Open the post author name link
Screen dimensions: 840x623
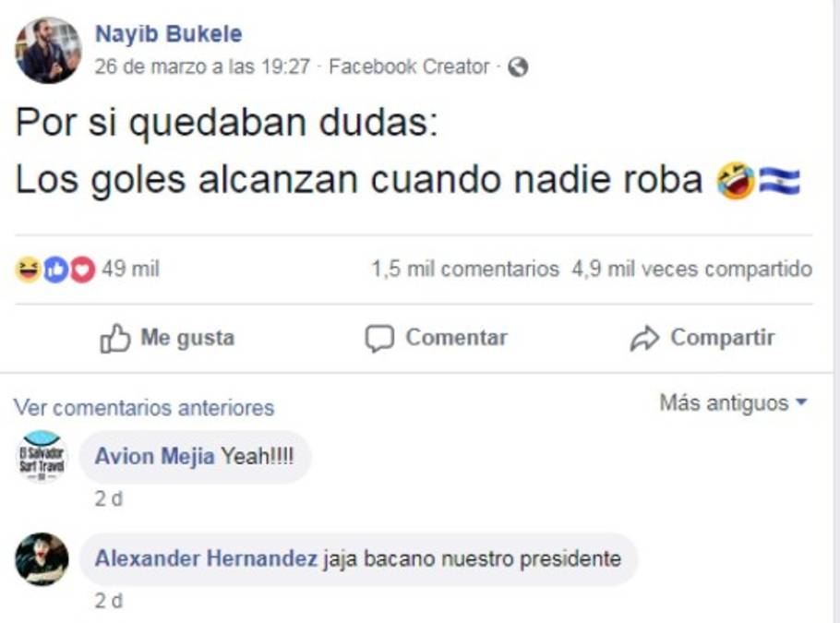pos(168,34)
